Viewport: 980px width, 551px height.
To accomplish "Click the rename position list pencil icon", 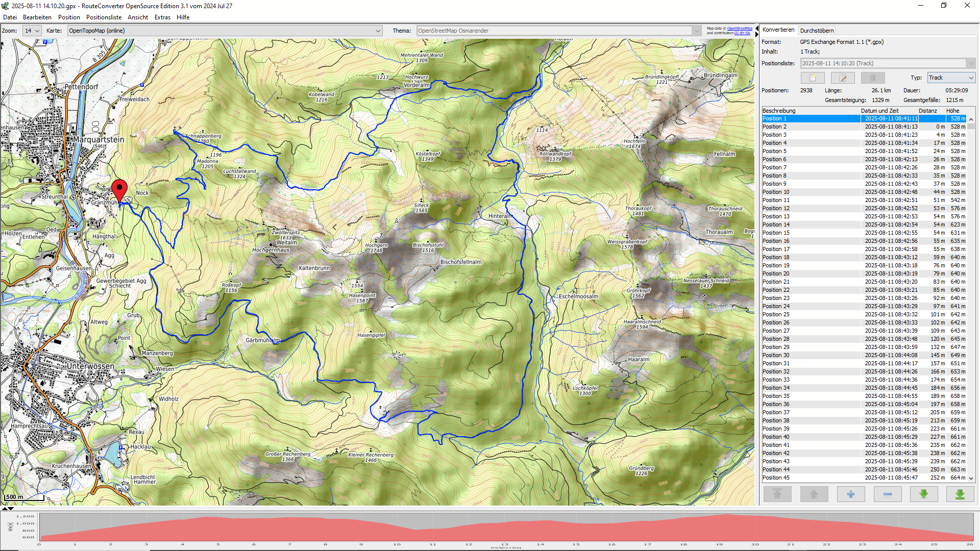I will point(843,78).
